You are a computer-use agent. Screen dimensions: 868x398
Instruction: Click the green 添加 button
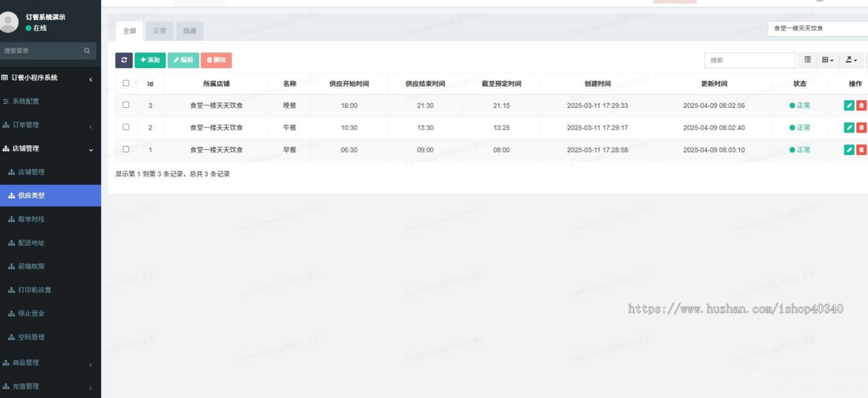pyautogui.click(x=150, y=60)
